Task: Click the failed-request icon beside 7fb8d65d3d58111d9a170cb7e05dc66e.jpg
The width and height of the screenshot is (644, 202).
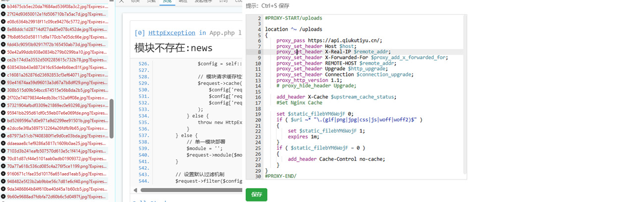Action: 3,37
